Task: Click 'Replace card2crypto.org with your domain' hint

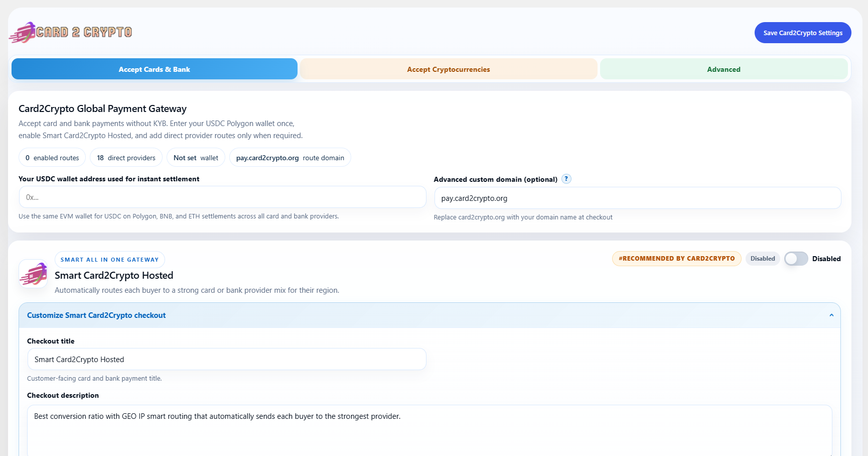Action: (523, 217)
